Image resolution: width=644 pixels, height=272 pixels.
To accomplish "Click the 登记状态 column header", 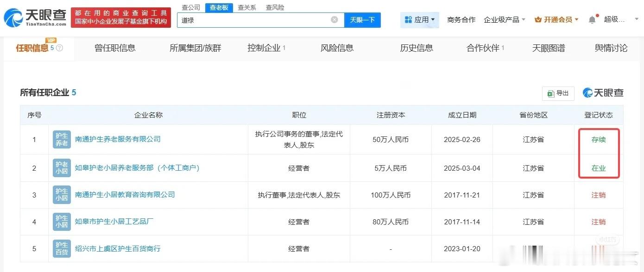I will coord(599,115).
